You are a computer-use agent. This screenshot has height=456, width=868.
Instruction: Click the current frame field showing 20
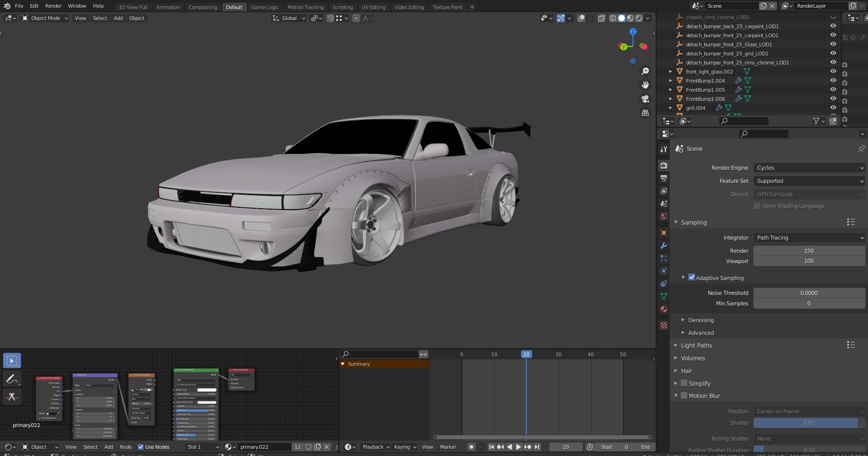coord(566,447)
